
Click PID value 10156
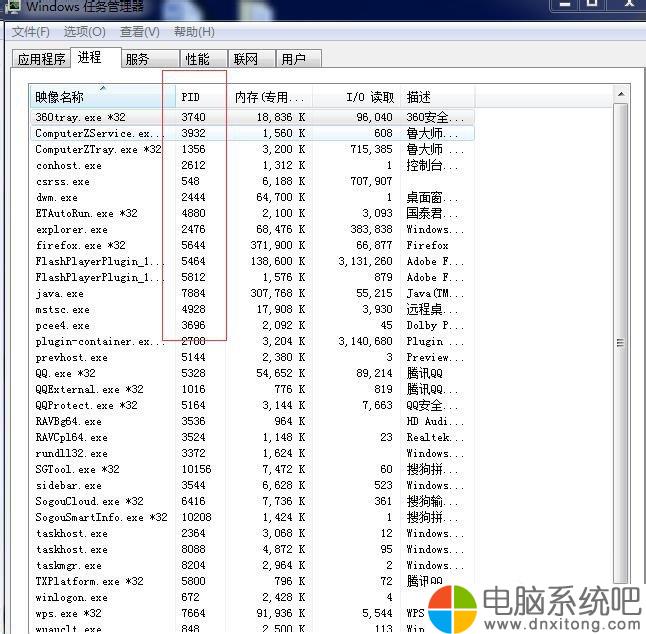pyautogui.click(x=197, y=470)
